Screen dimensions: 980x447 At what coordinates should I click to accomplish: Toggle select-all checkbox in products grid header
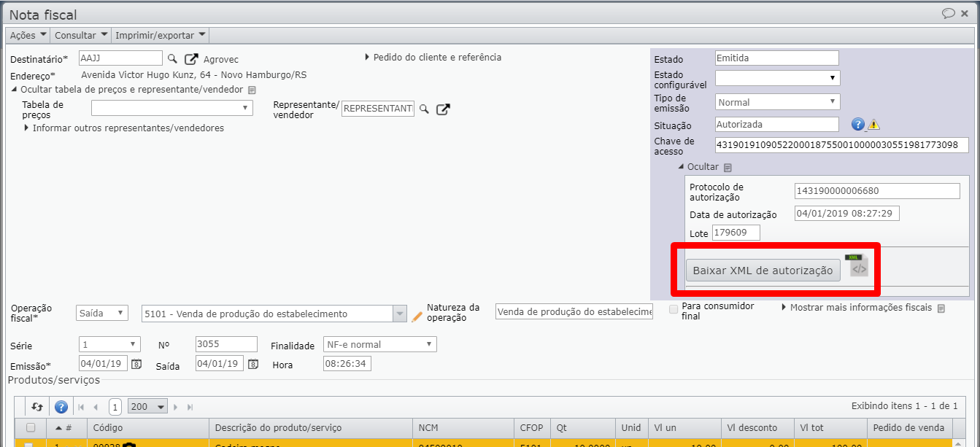point(31,428)
